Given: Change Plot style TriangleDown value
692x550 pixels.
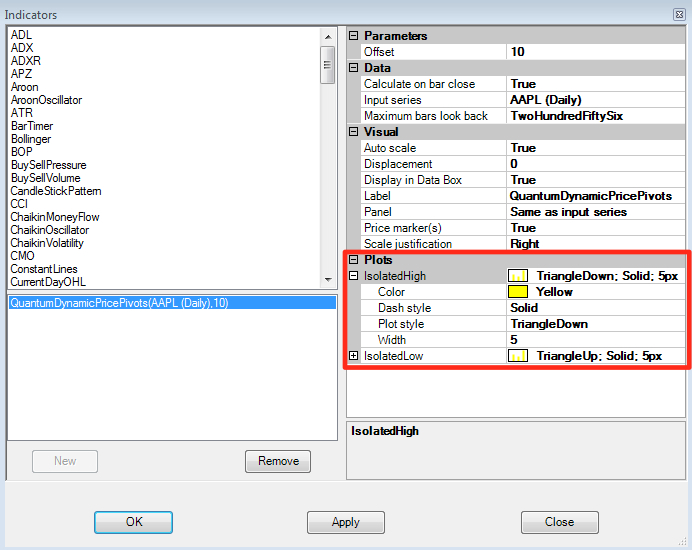Looking at the screenshot, I should tap(596, 324).
